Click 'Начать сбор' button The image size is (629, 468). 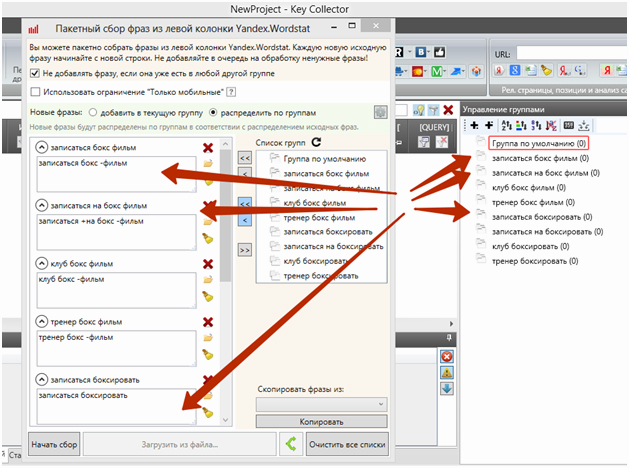54,444
